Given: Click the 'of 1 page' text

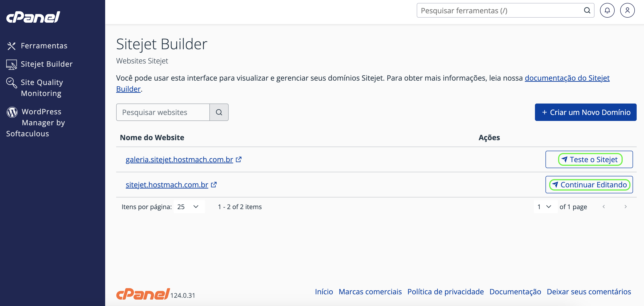Looking at the screenshot, I should click(573, 207).
